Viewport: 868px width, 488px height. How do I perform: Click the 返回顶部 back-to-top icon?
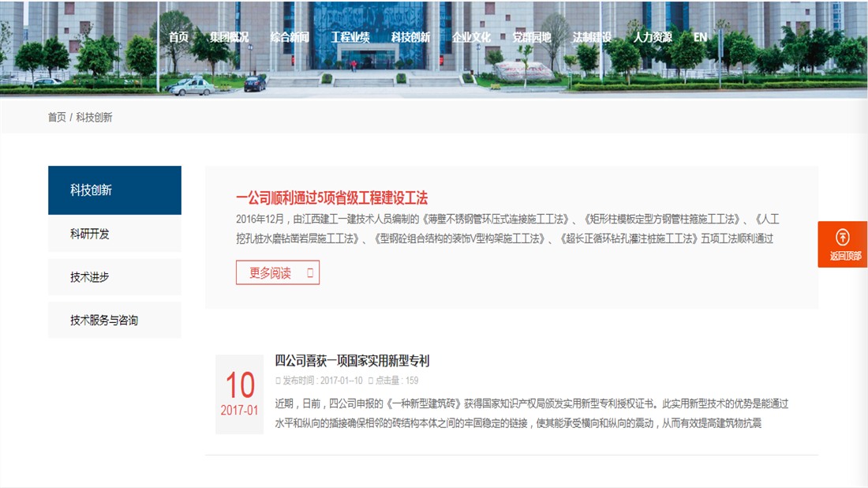(x=841, y=235)
